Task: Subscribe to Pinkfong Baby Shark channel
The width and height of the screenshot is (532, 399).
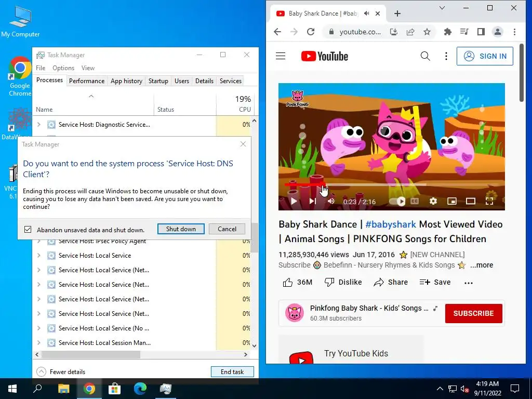Action: point(474,313)
